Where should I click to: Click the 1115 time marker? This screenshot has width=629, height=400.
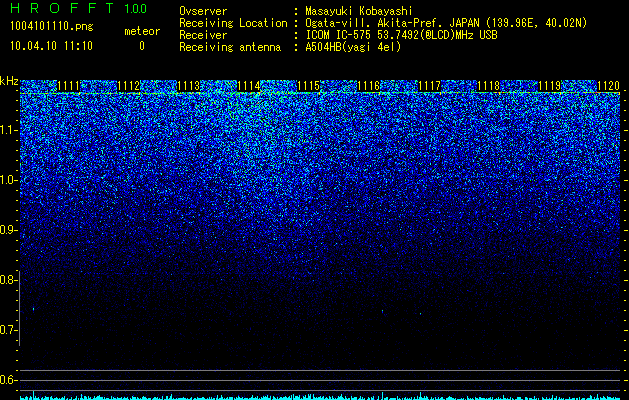pos(308,85)
